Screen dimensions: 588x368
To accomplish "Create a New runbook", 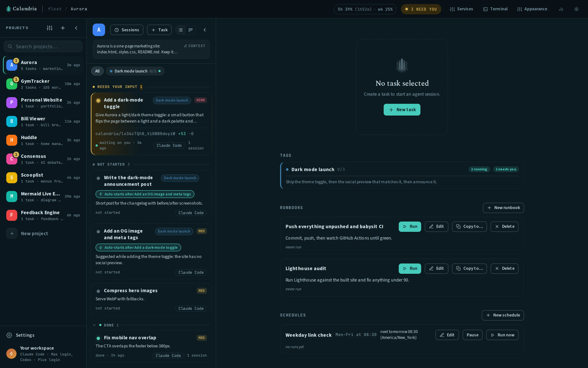I will click(503, 208).
